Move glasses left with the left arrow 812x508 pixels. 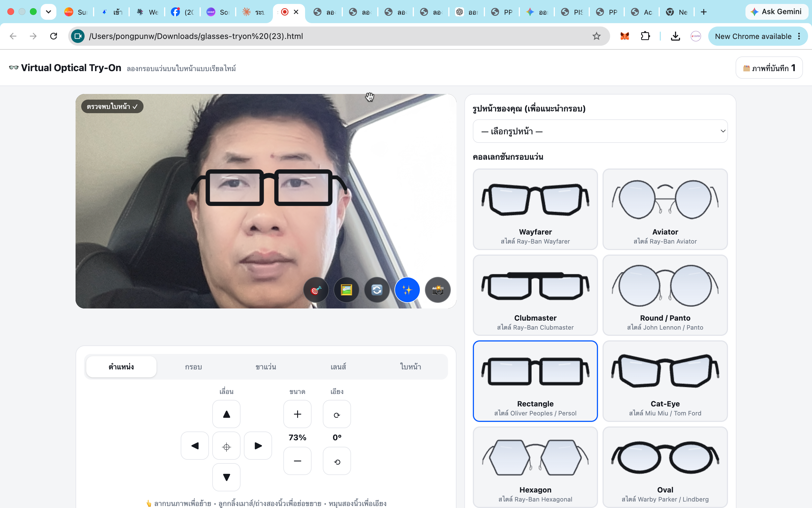(x=195, y=446)
